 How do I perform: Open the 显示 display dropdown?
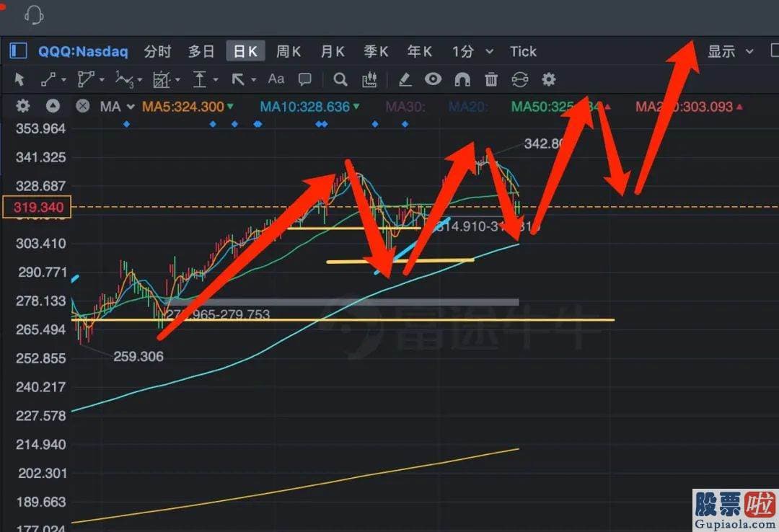pos(730,51)
